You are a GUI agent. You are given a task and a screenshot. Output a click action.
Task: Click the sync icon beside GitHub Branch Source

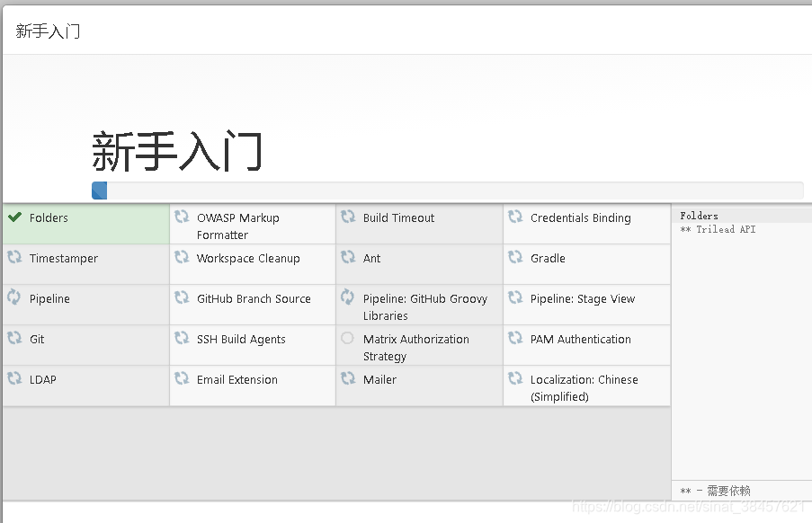click(x=182, y=297)
